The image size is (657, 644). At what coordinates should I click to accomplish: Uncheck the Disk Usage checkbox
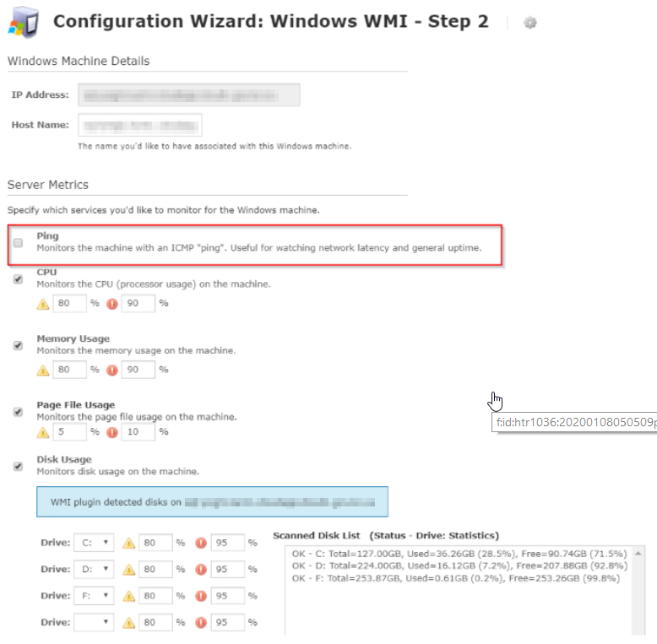coord(18,467)
